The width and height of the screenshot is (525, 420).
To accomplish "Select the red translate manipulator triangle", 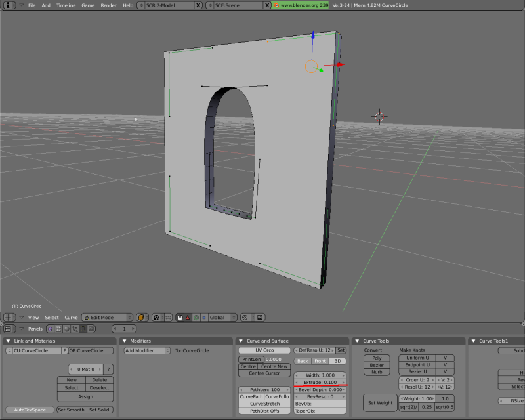I will click(188, 317).
